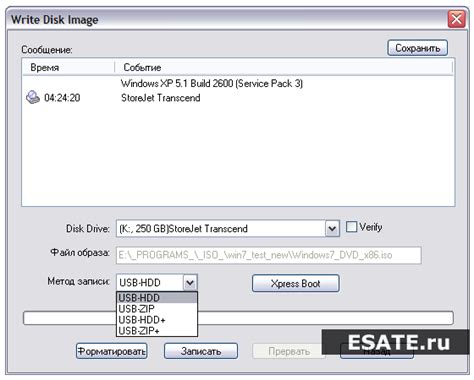
Task: Select USB-ZIP+ in the dropdown list
Action: coord(157,331)
